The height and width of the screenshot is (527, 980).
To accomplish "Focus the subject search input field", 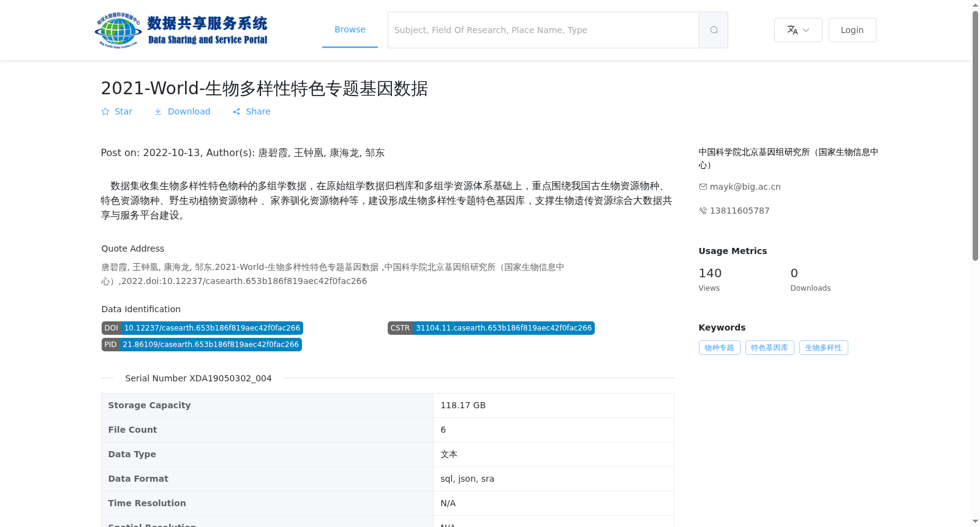I will 543,30.
